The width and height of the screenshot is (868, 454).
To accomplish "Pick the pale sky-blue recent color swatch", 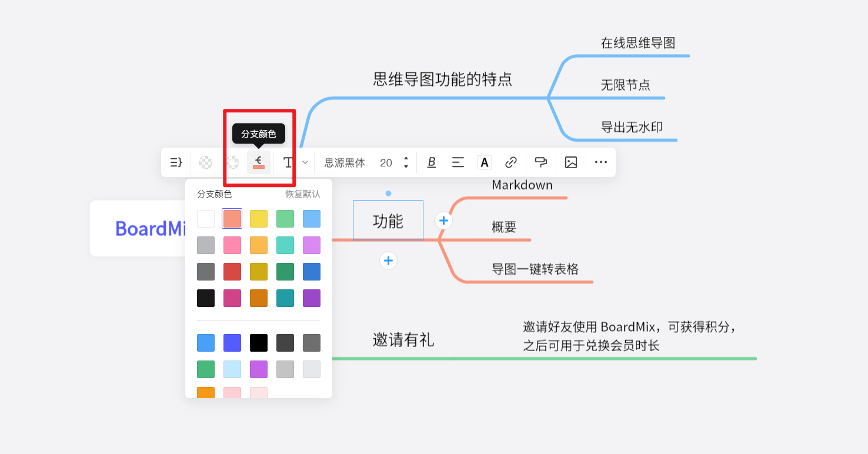I will [232, 369].
